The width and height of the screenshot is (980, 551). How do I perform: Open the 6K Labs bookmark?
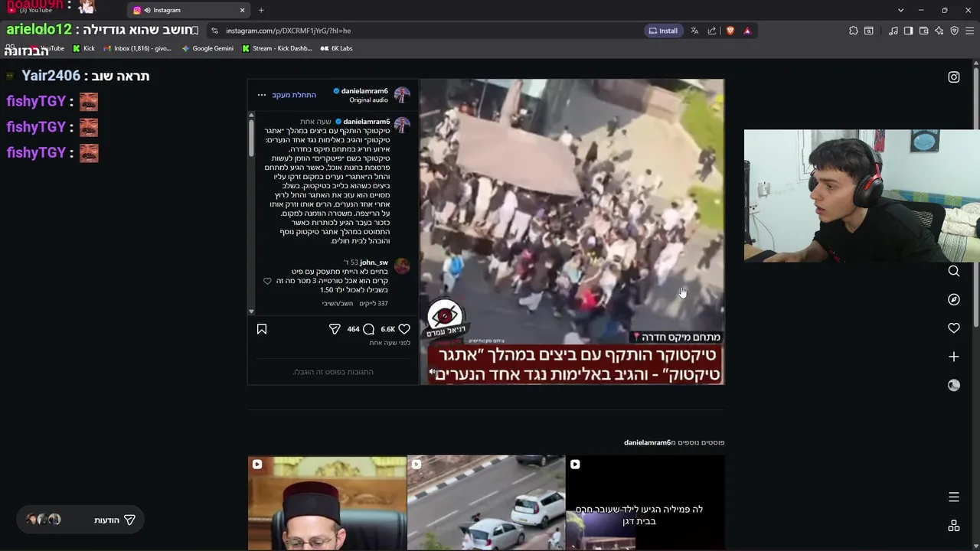pos(336,48)
